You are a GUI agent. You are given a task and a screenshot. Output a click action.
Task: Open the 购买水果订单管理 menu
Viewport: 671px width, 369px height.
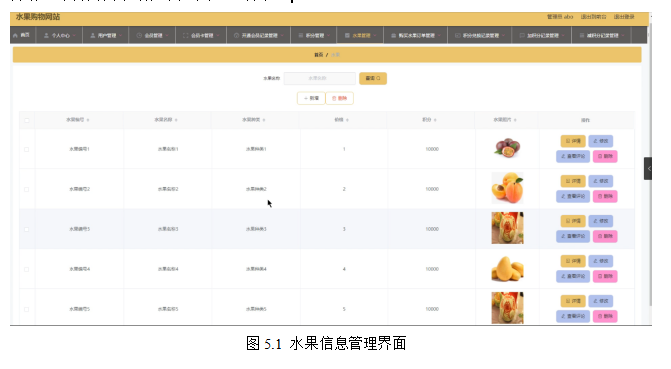pyautogui.click(x=416, y=36)
